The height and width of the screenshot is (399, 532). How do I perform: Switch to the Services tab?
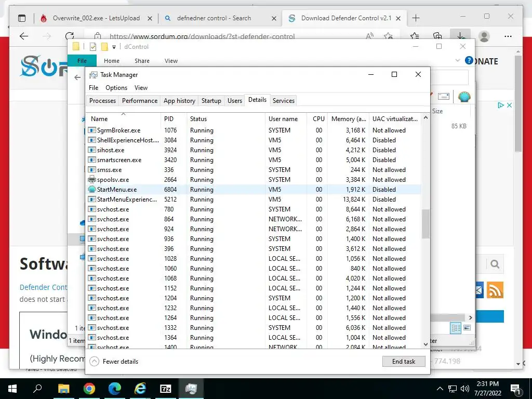(x=283, y=100)
